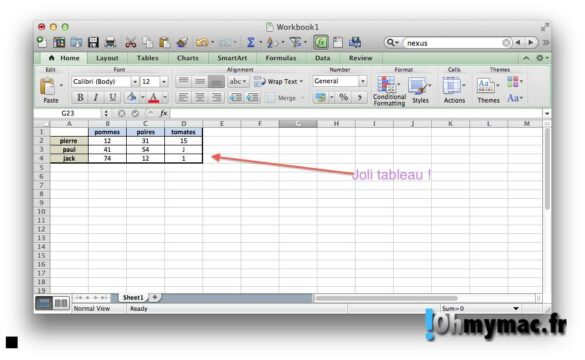The image size is (585, 360).
Task: Click the Filter funnel icon
Action: point(295,43)
